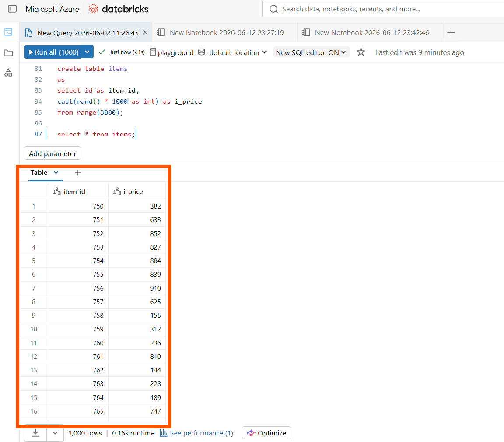Click the catalog icon before playground
The width and height of the screenshot is (504, 442).
click(x=153, y=52)
